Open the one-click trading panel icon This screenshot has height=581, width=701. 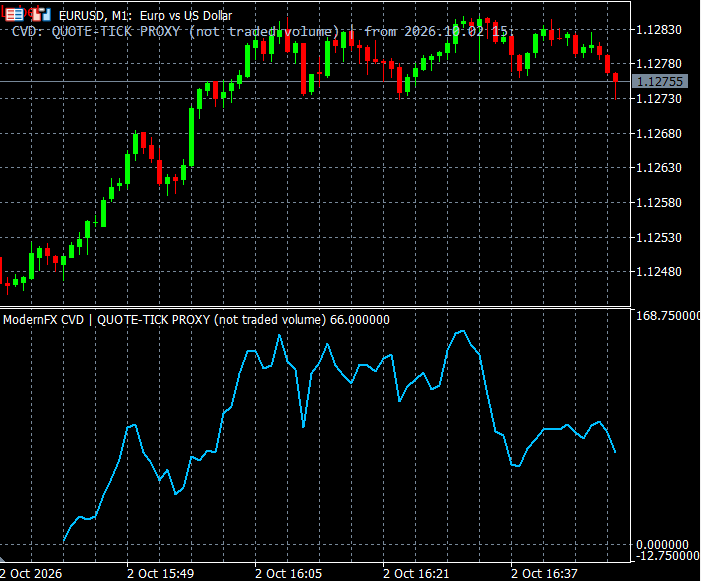tap(42, 15)
